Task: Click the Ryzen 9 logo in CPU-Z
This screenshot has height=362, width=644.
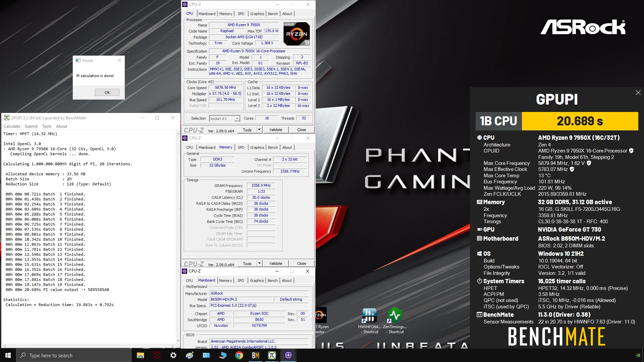Action: click(x=297, y=34)
